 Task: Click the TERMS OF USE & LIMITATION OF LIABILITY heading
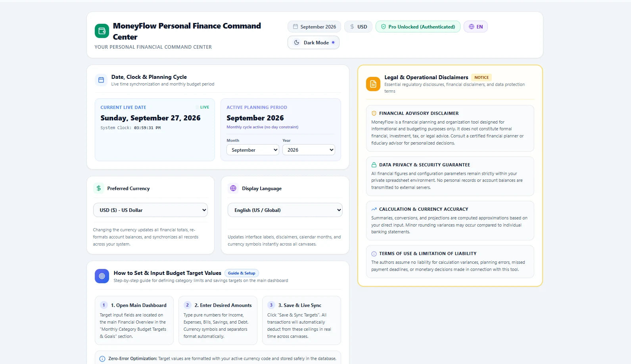coord(428,253)
